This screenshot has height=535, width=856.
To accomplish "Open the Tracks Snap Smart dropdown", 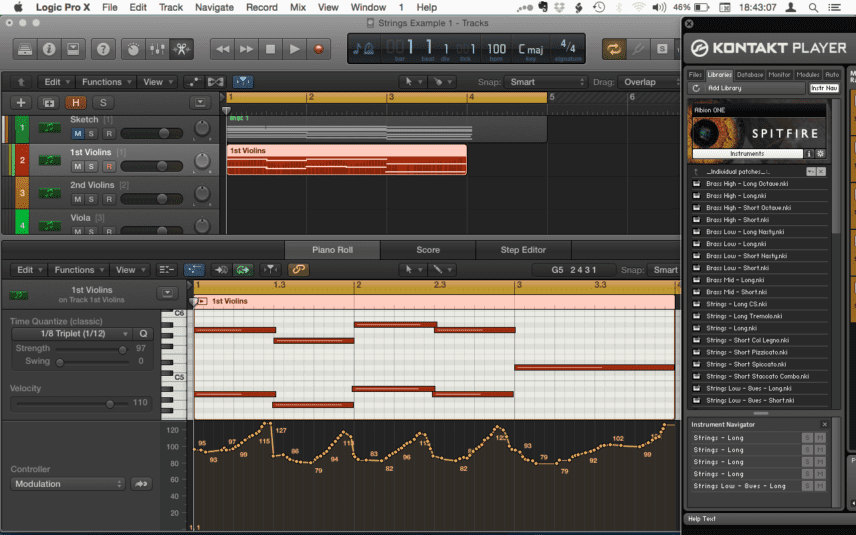I will 546,82.
